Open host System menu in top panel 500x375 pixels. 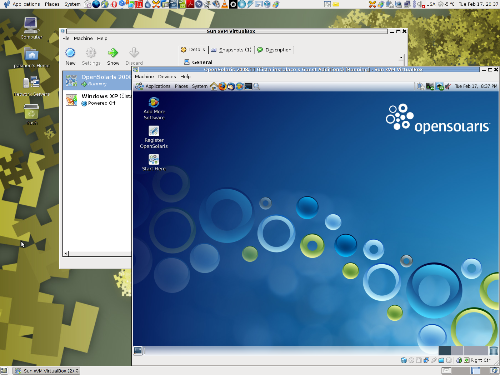(x=72, y=4)
